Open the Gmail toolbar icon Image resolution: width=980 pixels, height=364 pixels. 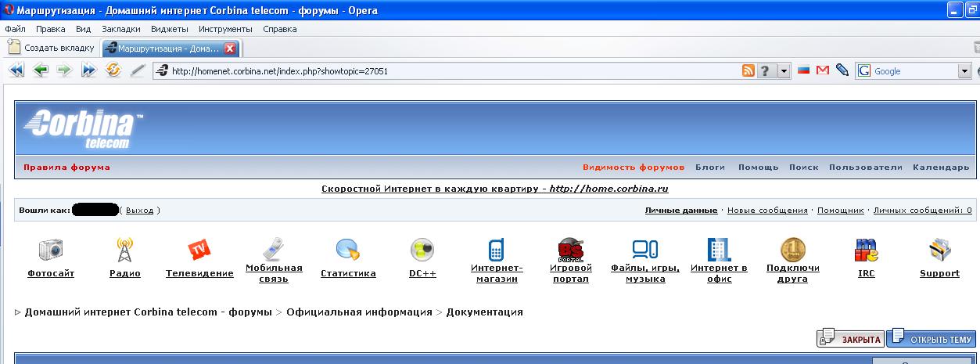[823, 70]
